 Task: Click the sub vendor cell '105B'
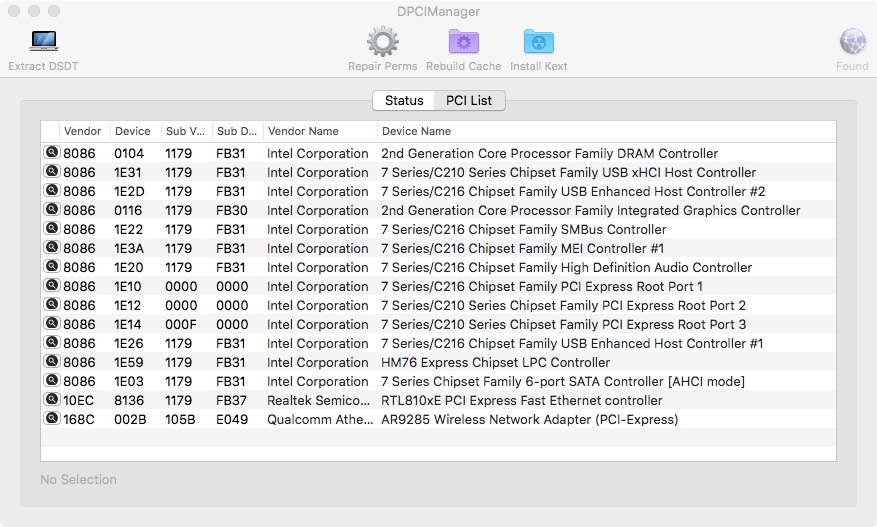(180, 420)
